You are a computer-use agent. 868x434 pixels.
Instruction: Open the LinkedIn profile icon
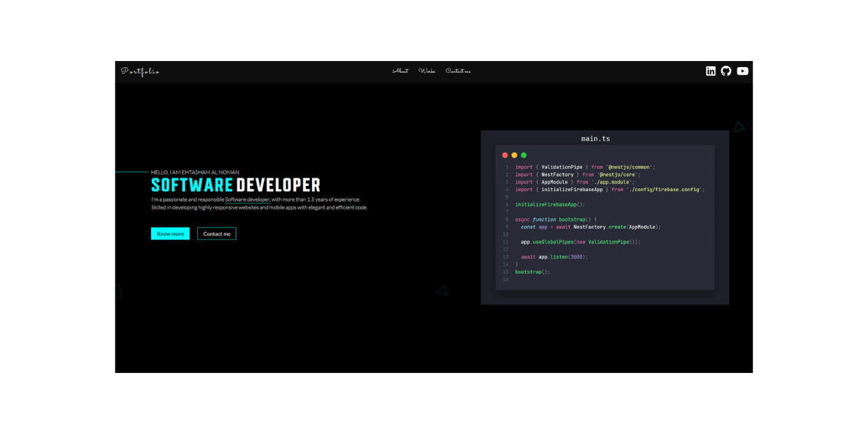pos(711,71)
